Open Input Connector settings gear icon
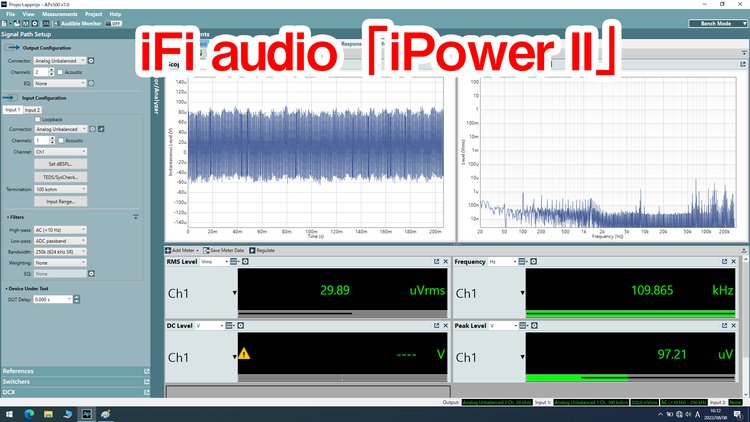 click(x=93, y=129)
